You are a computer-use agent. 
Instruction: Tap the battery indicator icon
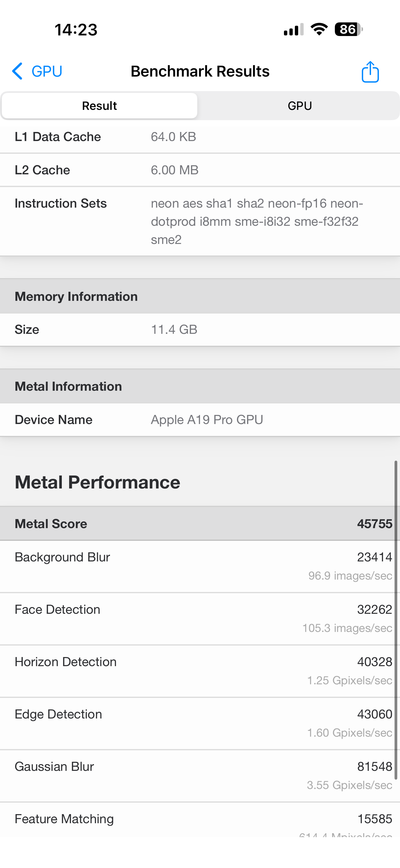point(348,29)
